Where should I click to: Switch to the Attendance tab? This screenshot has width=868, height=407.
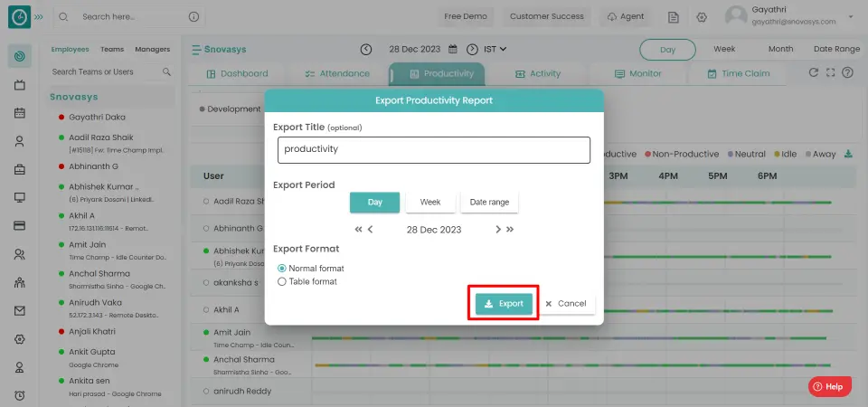coord(337,73)
